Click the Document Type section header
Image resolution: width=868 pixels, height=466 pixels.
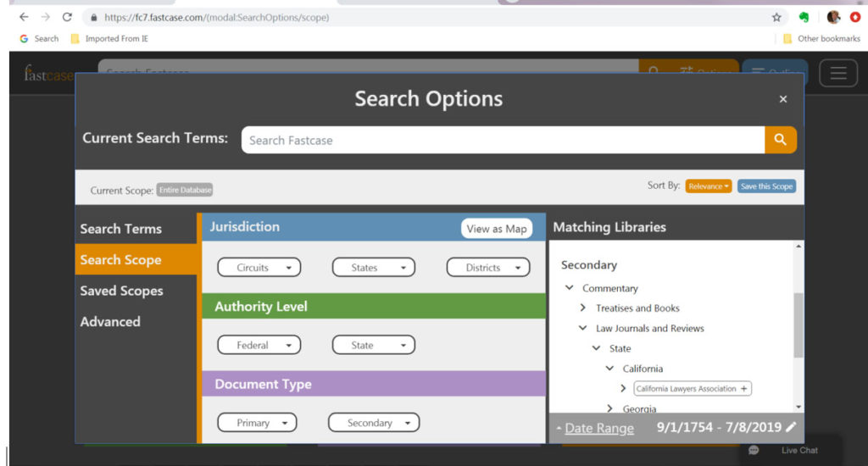pos(374,384)
